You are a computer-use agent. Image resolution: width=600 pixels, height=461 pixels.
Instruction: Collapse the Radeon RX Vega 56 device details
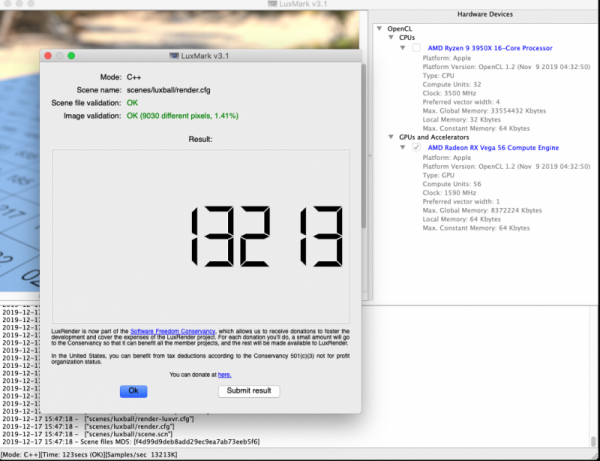tap(403, 147)
